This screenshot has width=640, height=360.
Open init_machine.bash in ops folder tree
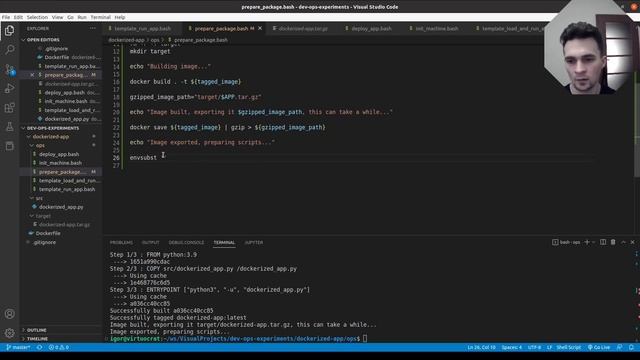click(x=60, y=163)
